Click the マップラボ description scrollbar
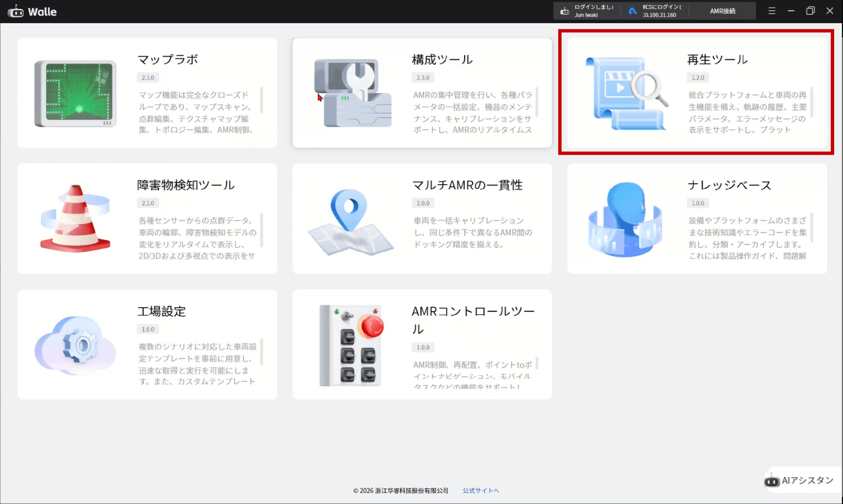Screen dimensions: 843x504 tap(262, 101)
